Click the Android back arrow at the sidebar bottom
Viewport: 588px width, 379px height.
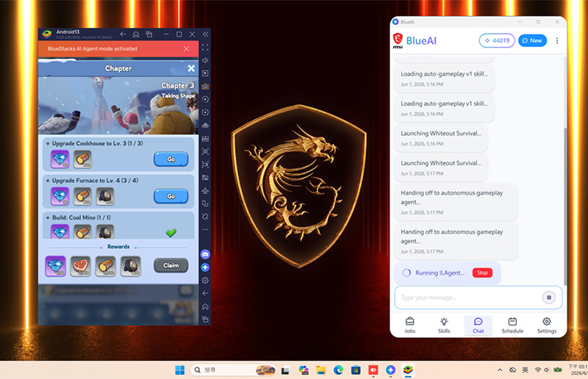[205, 293]
